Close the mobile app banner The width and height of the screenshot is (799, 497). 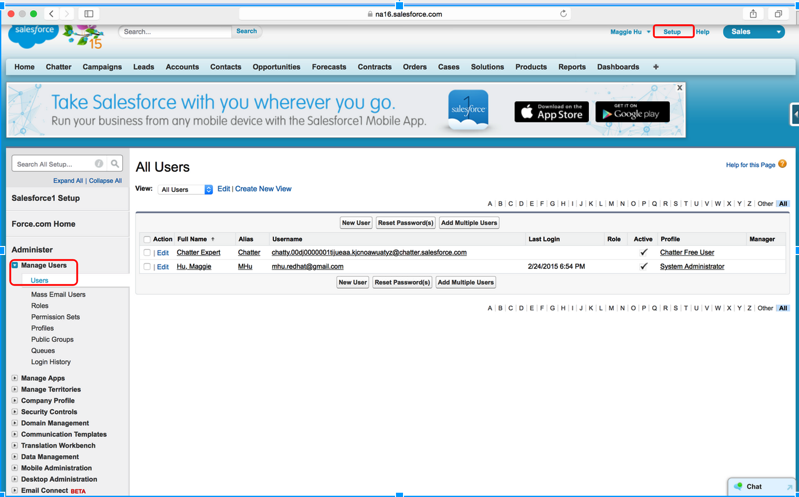pos(679,88)
